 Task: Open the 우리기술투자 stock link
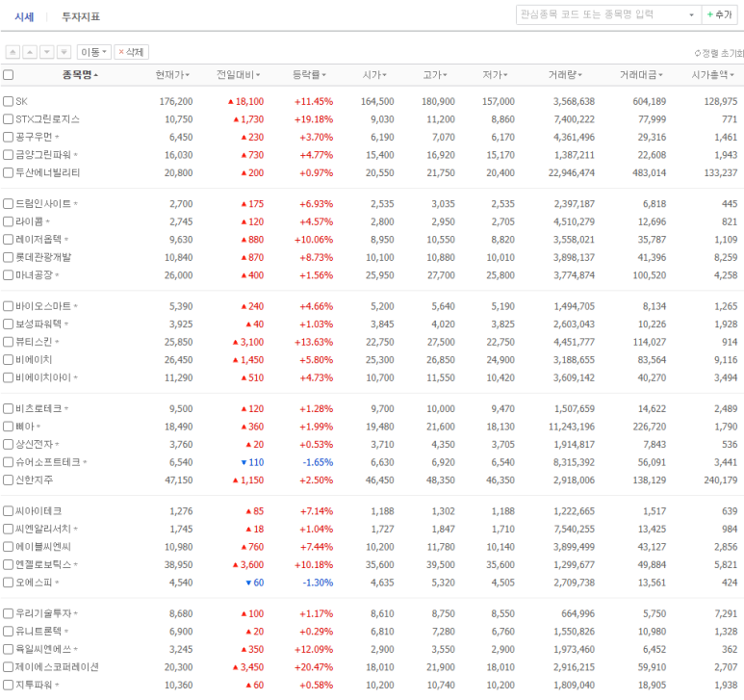point(43,613)
